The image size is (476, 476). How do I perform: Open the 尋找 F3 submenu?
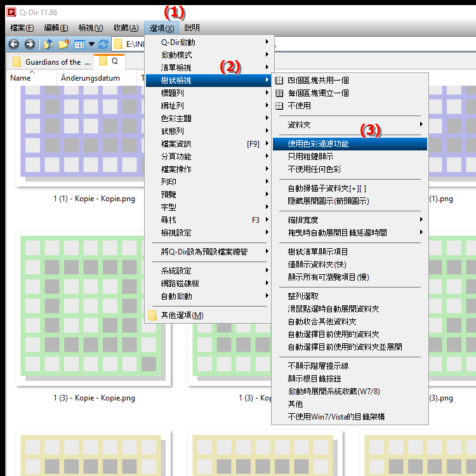(x=209, y=220)
